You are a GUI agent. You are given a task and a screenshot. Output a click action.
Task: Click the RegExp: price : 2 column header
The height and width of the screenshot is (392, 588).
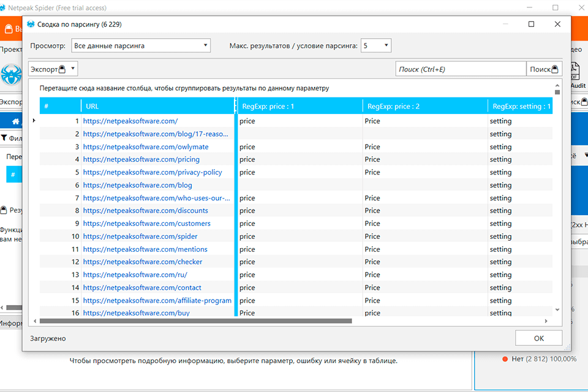click(x=424, y=106)
